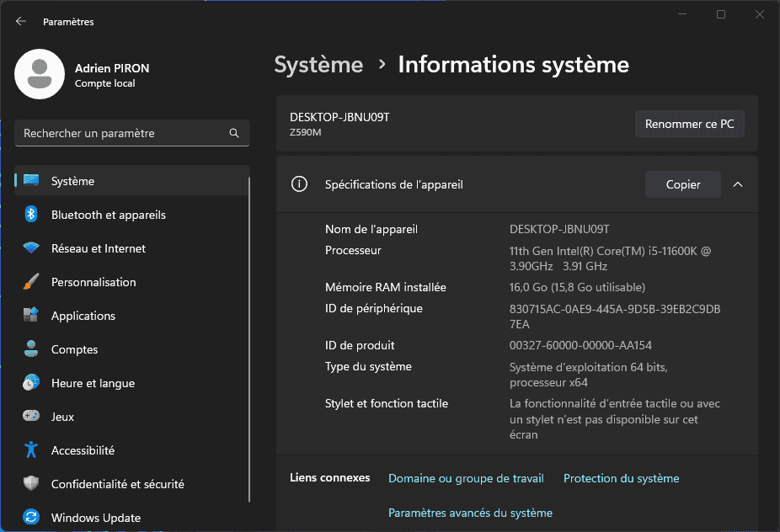The height and width of the screenshot is (532, 780).
Task: Click the Réseau et Internet wifi icon
Action: (31, 248)
